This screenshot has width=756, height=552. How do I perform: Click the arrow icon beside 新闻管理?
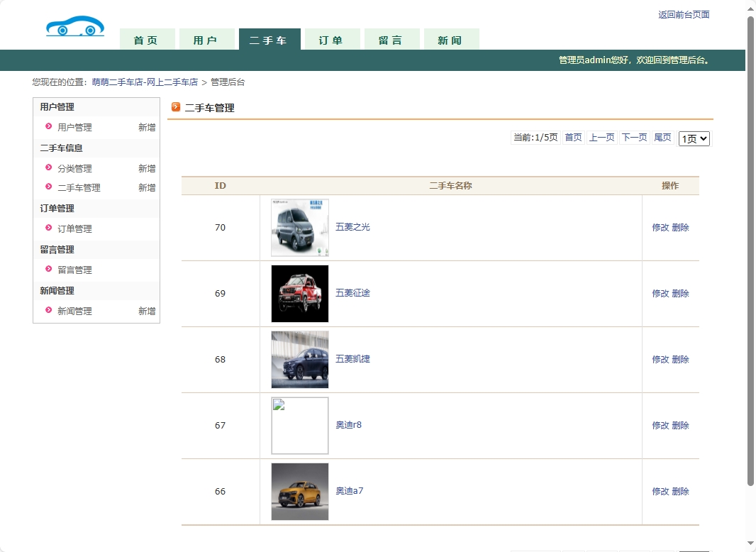point(48,311)
